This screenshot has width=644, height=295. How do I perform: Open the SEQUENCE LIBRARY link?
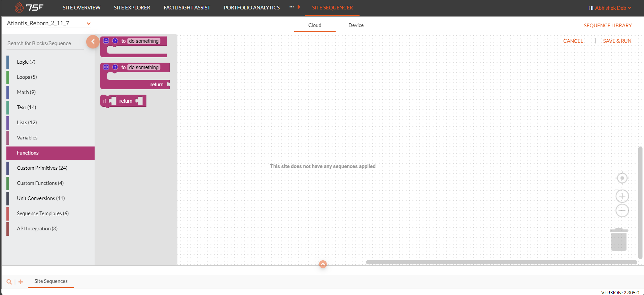coord(607,26)
